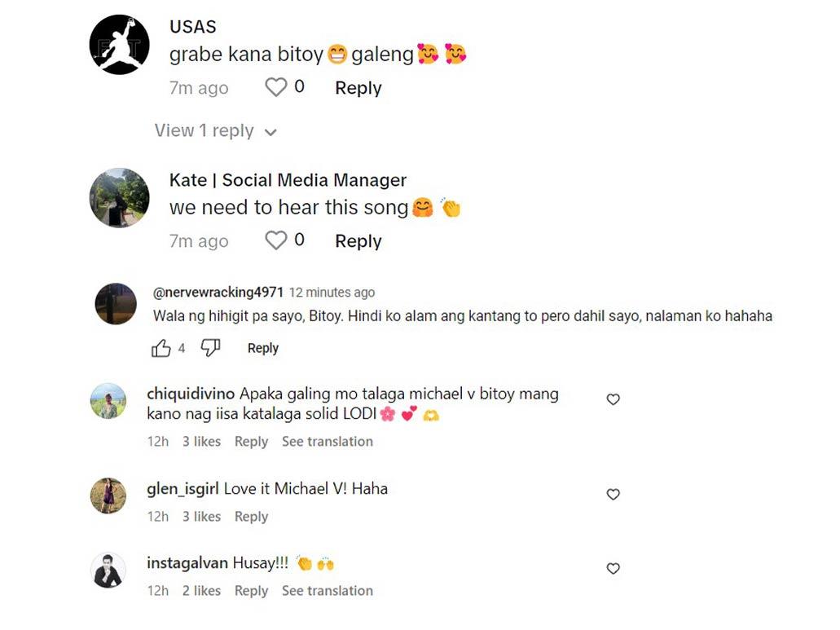Viewport: 840px width, 630px height.
Task: Thumbs down the nervewracking4971 comment
Action: [210, 349]
